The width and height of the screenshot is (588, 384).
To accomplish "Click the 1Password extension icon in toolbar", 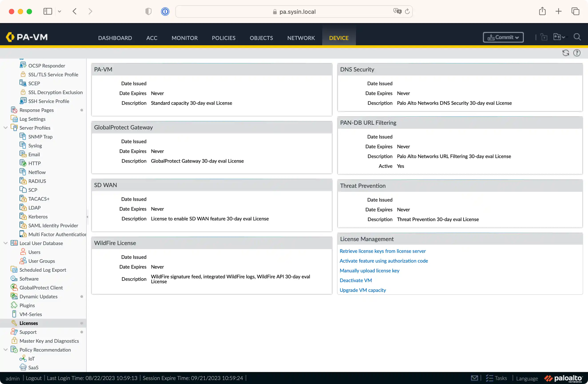I will tap(165, 11).
